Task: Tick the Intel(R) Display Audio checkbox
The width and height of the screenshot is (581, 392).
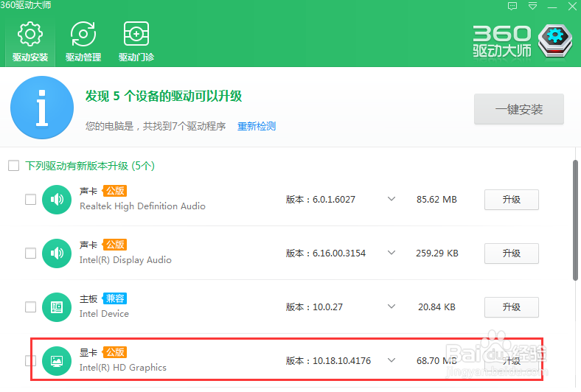Action: [30, 253]
